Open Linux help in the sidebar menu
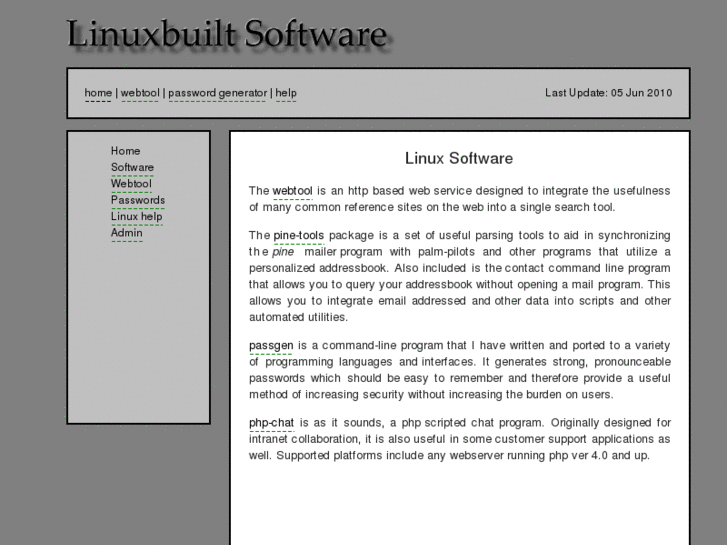Image resolution: width=727 pixels, height=545 pixels. [x=136, y=216]
